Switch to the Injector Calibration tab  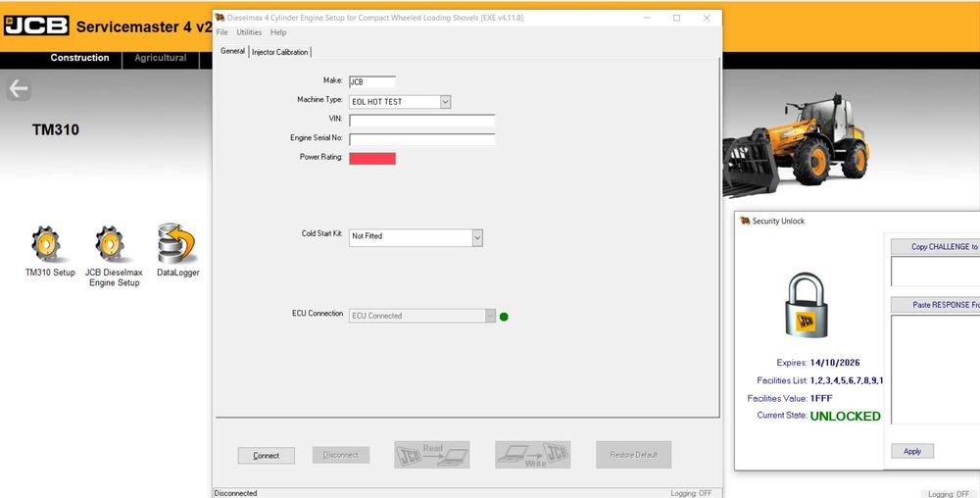pos(280,52)
